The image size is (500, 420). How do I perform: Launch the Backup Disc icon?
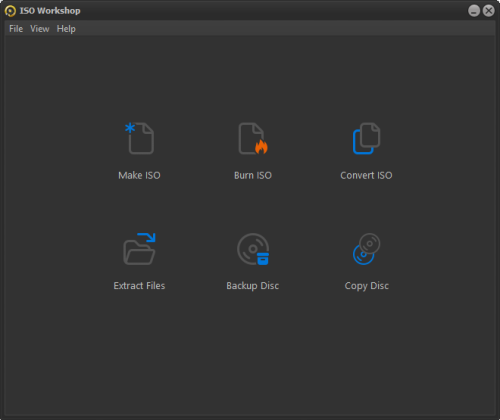[253, 249]
